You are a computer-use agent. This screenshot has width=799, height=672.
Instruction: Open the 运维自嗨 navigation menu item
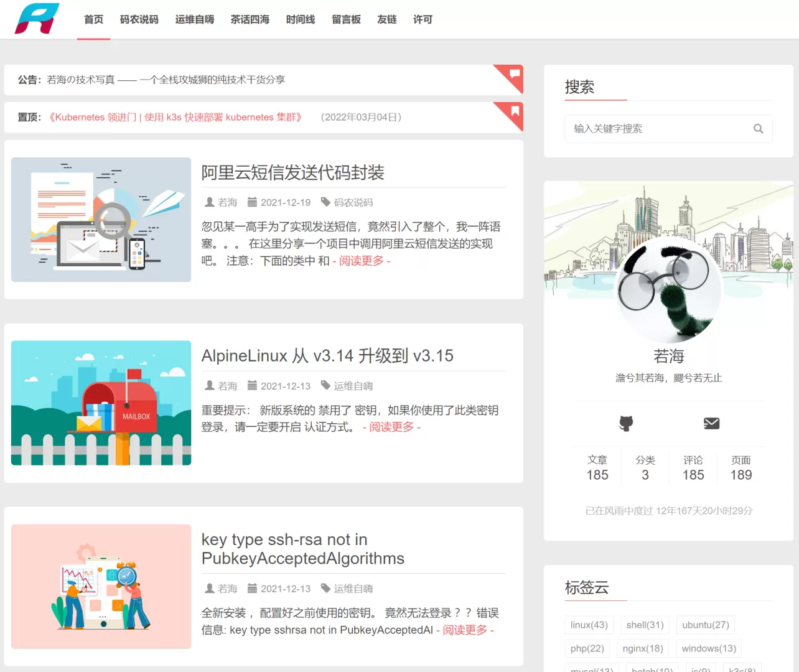[194, 19]
